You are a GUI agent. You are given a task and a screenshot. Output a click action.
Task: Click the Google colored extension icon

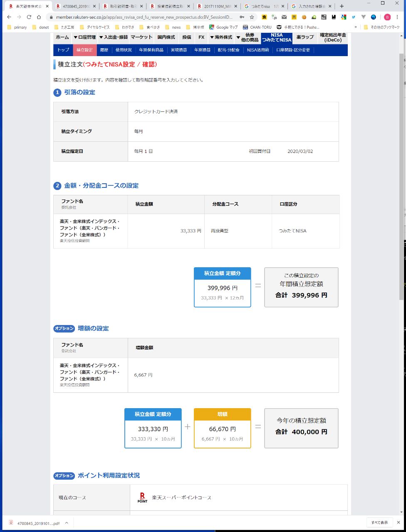tap(343, 17)
